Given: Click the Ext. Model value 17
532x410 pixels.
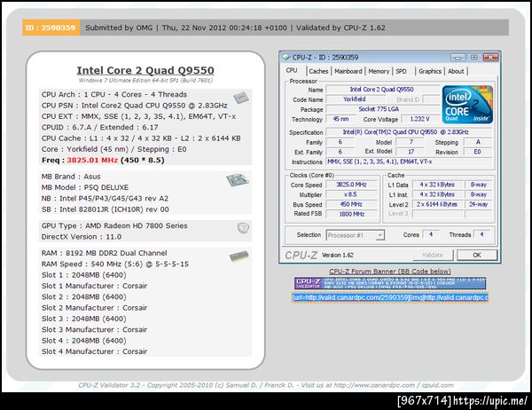Looking at the screenshot, I should pos(411,152).
